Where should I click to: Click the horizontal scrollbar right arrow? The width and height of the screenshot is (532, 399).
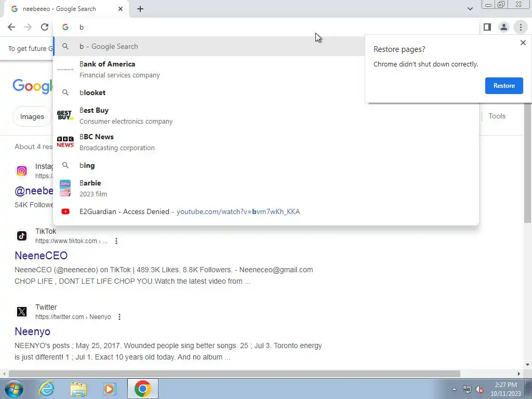[519, 374]
